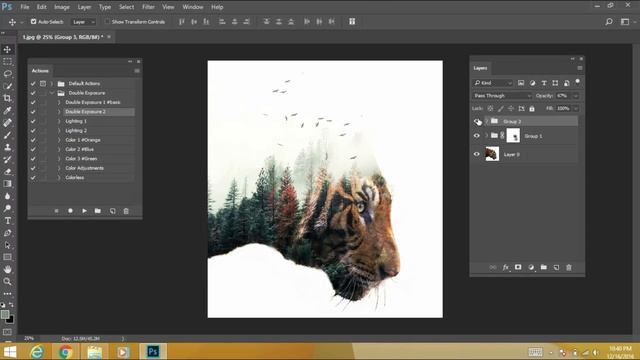Screen dimensions: 640x360
Task: Open the Kind filter dropdown
Action: [x=493, y=83]
